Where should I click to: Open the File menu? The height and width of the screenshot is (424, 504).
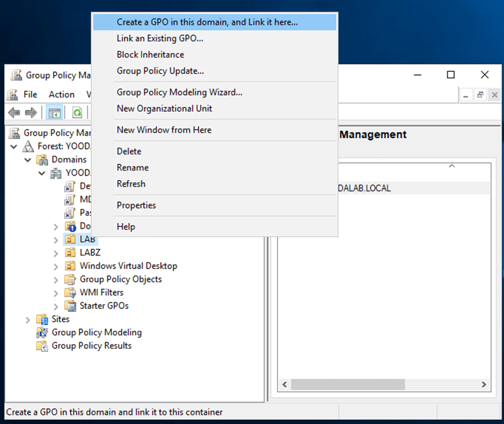tap(30, 94)
